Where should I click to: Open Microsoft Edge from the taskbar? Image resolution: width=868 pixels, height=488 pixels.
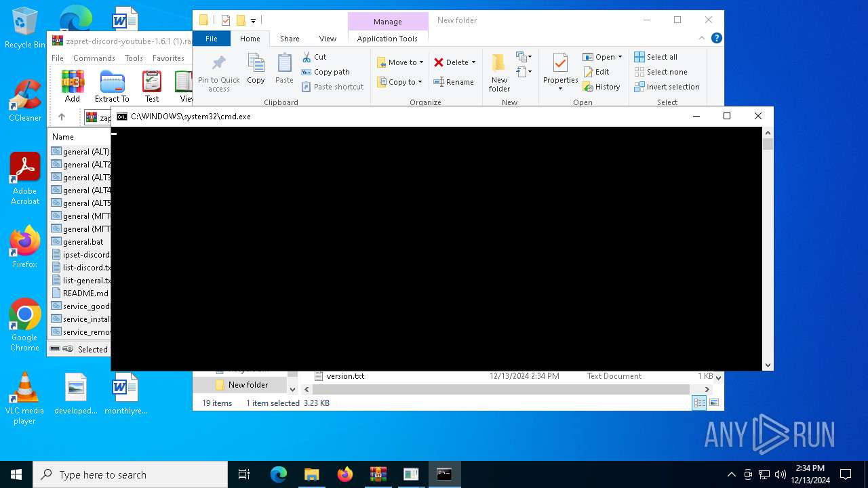tap(279, 474)
